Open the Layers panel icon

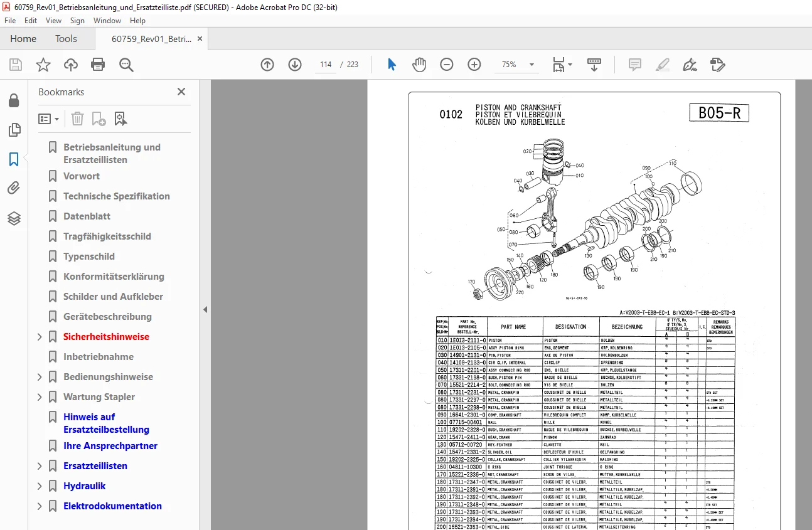(14, 218)
